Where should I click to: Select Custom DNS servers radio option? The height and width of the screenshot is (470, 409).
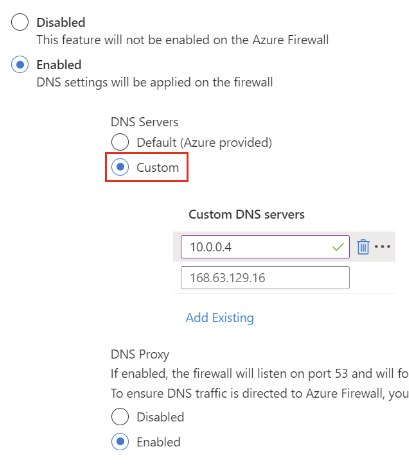point(120,167)
